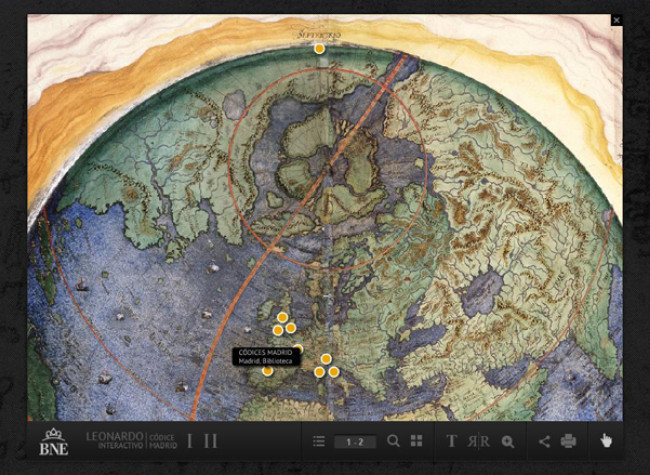Viewport: 650px width, 475px height.
Task: Click the yellow marker just below the Códices Madrid tooltip
Action: (268, 371)
